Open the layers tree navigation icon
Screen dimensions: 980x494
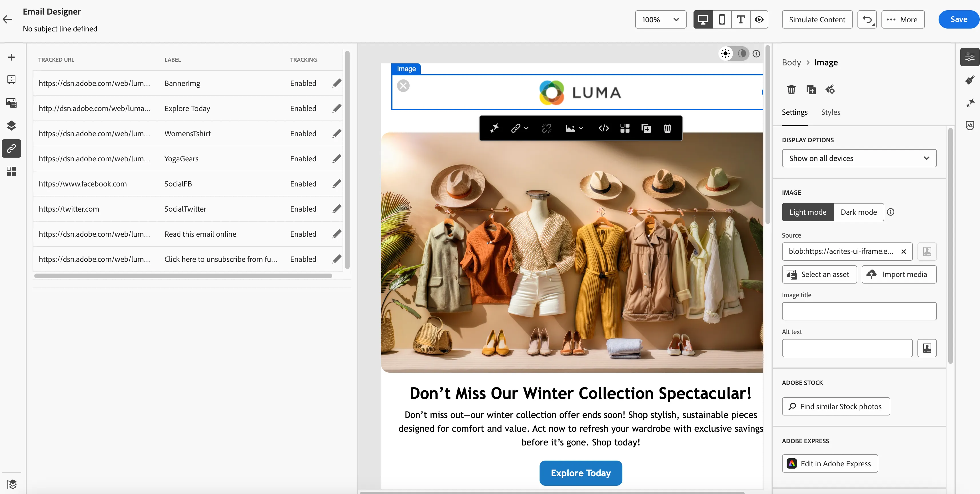tap(11, 125)
